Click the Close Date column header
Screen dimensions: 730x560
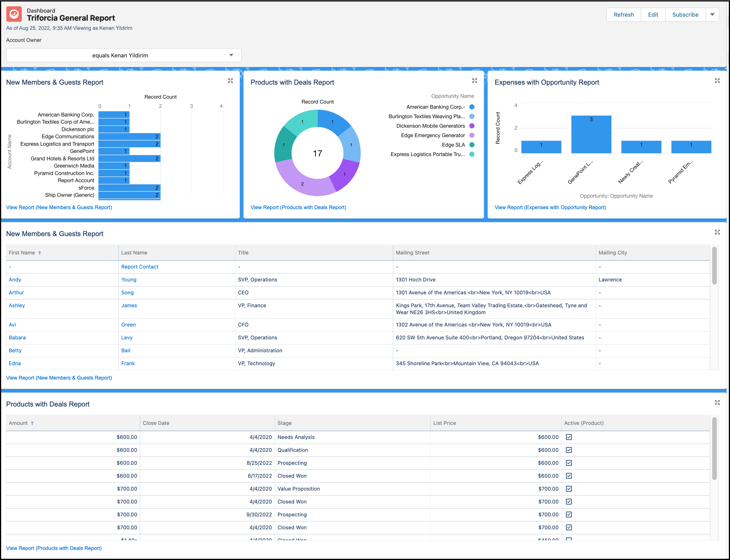click(x=207, y=423)
